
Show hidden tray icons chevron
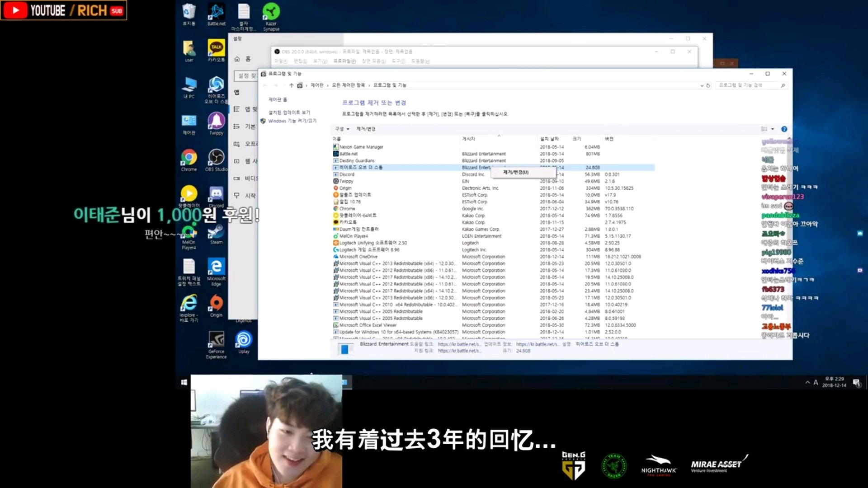point(807,383)
